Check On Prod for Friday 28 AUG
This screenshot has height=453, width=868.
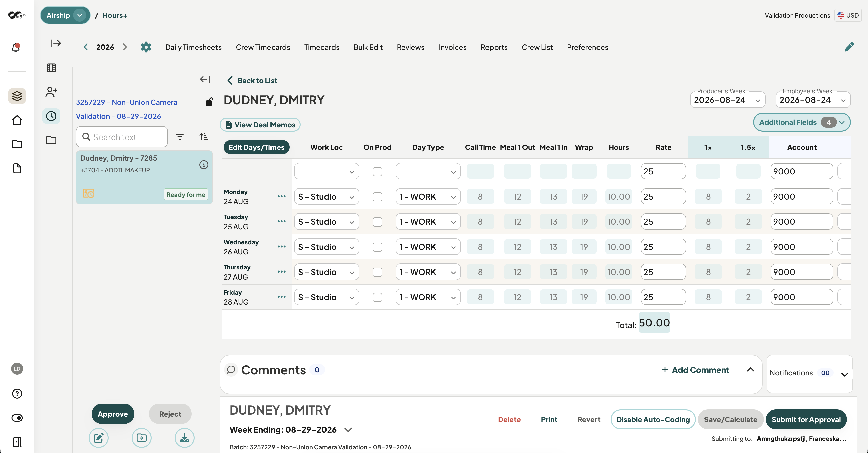[x=377, y=297]
